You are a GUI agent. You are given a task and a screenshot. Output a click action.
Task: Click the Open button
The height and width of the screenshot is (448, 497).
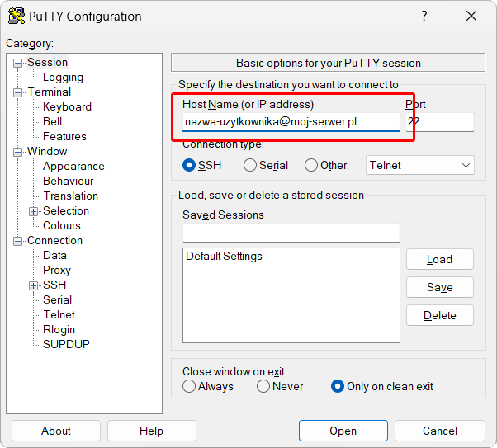pyautogui.click(x=343, y=431)
